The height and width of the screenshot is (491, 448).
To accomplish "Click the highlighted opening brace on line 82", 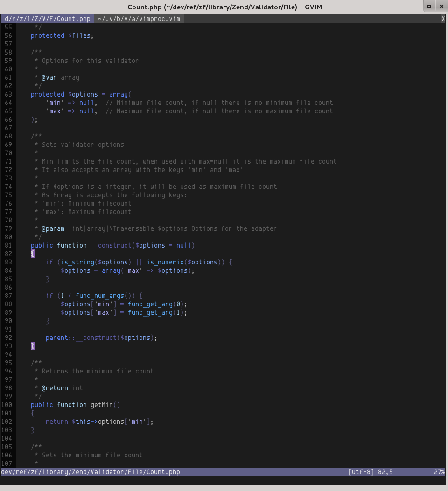I will (x=33, y=254).
